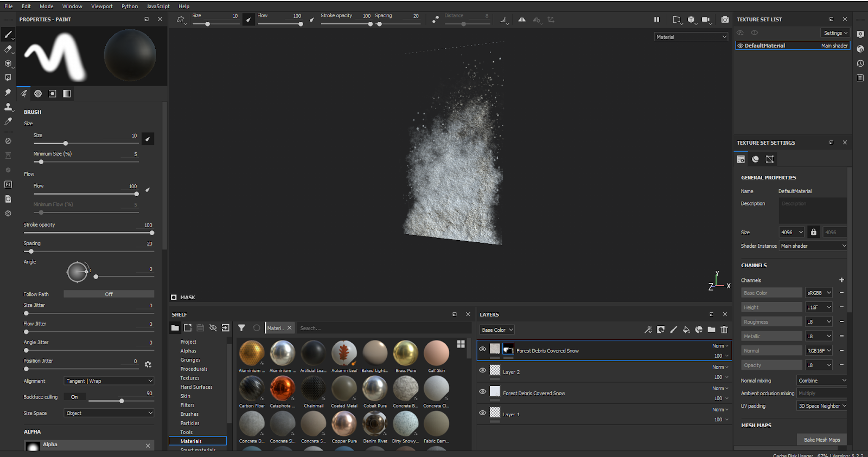The height and width of the screenshot is (457, 868).
Task: Select the Grunges category in Shelf
Action: click(x=190, y=360)
